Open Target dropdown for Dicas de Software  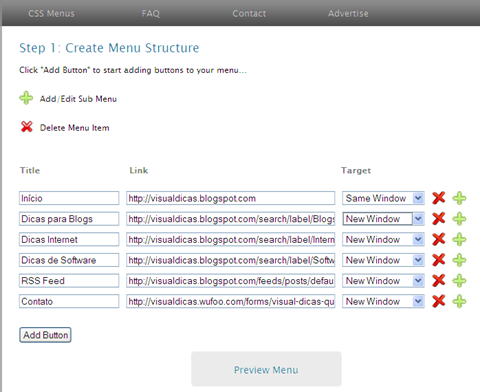pos(383,260)
